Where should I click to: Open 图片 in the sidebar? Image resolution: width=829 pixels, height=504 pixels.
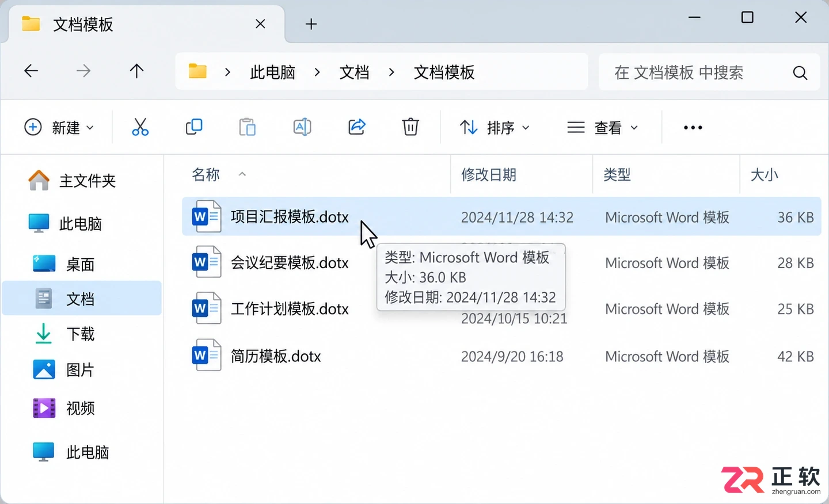(64, 369)
